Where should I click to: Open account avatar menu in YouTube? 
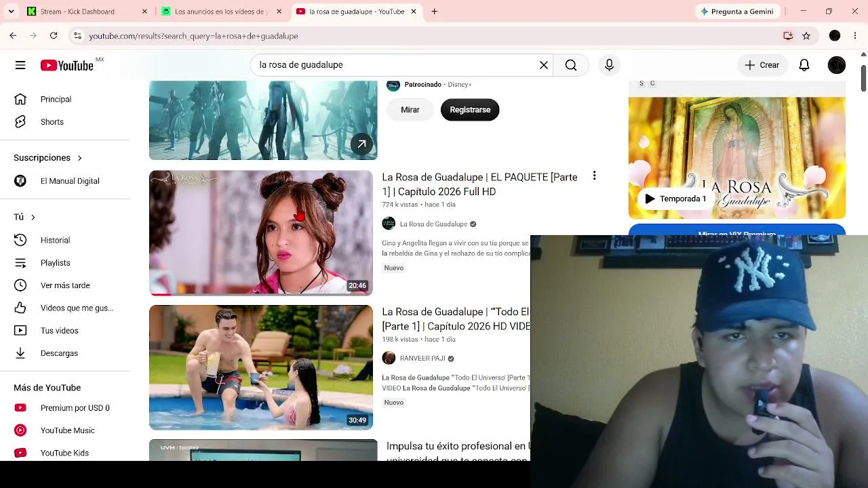tap(837, 65)
